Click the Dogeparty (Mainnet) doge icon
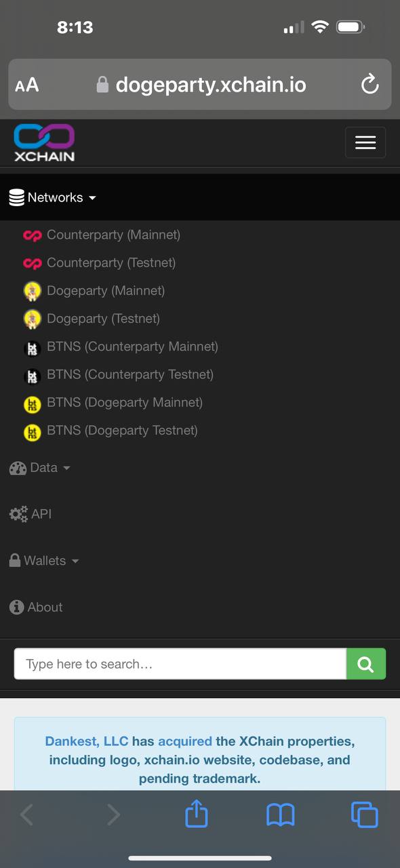This screenshot has height=868, width=400. pyautogui.click(x=33, y=291)
